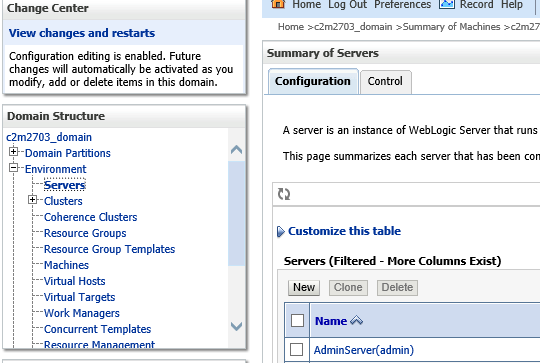Open View changes and restarts link
540x363 pixels.
click(x=82, y=33)
